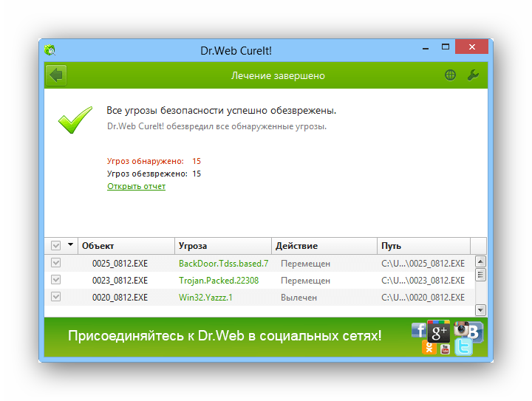The height and width of the screenshot is (401, 532).
Task: Toggle checkbox for 0025_0812.EXE
Action: (55, 263)
